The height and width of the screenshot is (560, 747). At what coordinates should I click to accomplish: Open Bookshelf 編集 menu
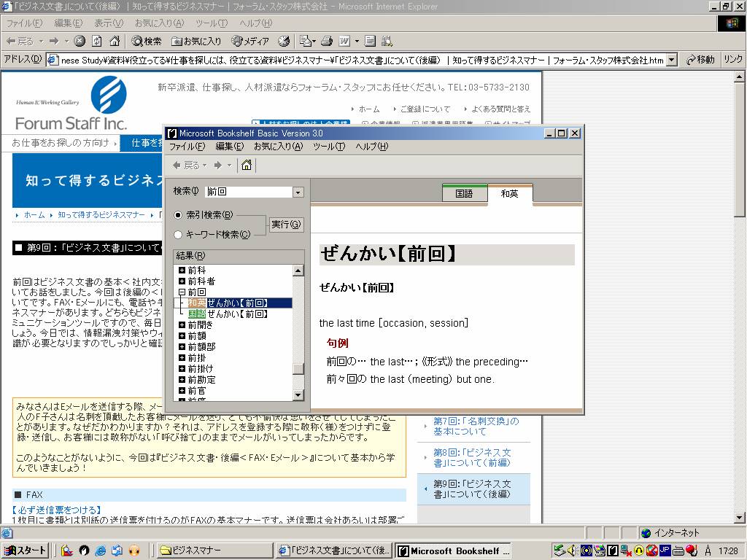[x=230, y=147]
